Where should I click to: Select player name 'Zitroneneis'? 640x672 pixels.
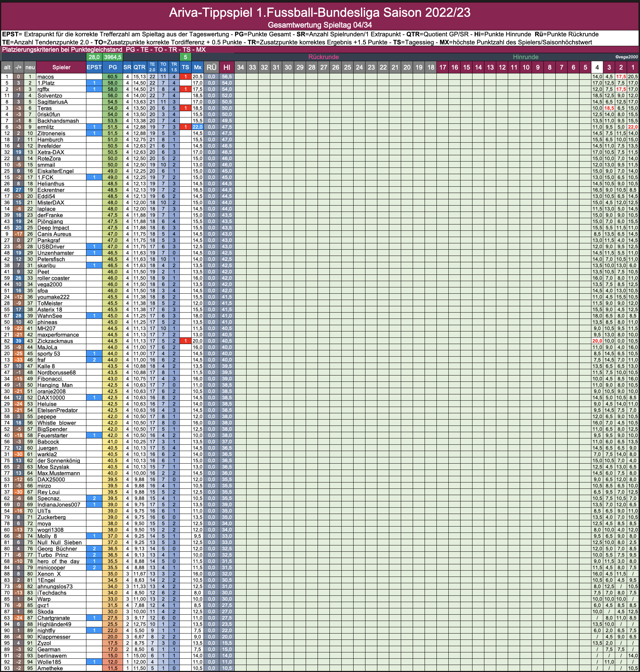point(51,133)
